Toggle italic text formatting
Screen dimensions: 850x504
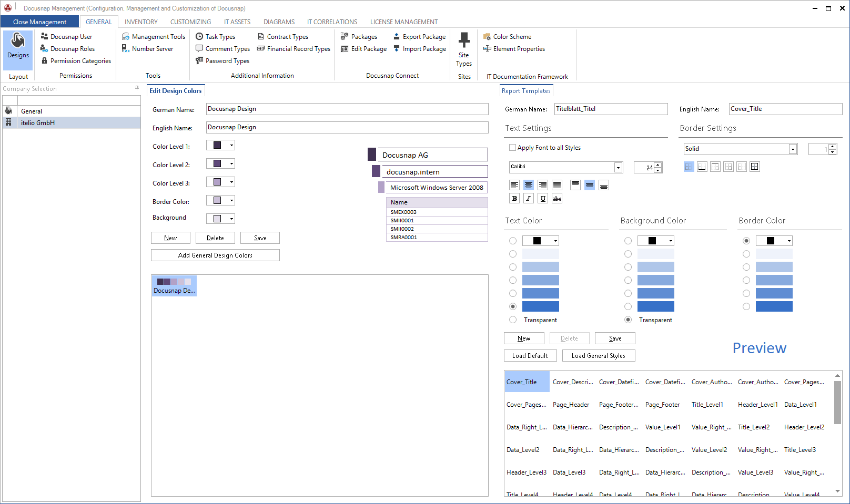click(x=529, y=198)
